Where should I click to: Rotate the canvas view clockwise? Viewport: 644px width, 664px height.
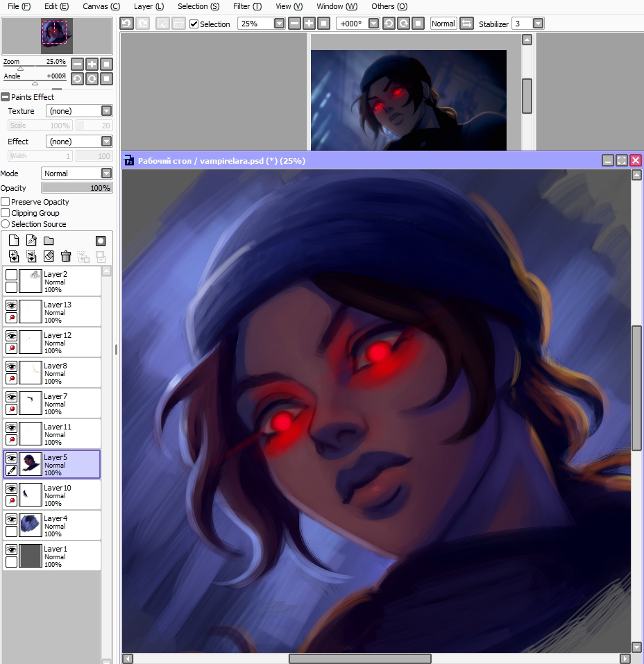point(404,23)
